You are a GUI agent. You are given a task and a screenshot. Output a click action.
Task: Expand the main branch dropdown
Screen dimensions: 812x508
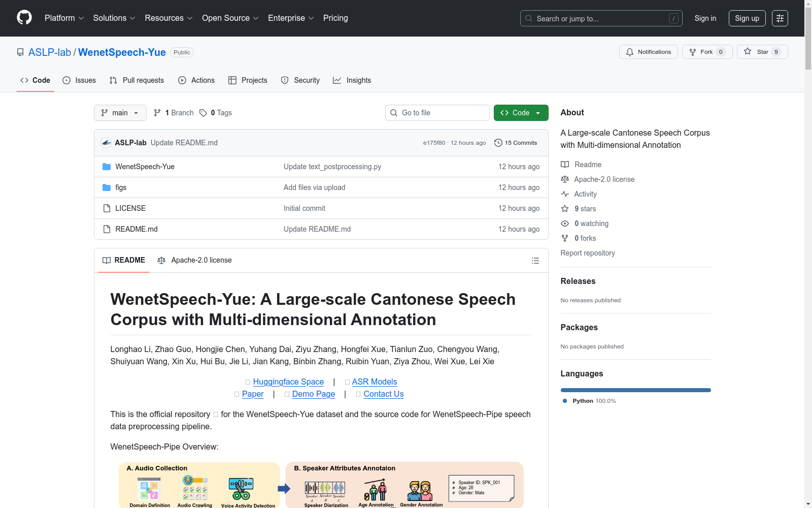[x=120, y=113]
